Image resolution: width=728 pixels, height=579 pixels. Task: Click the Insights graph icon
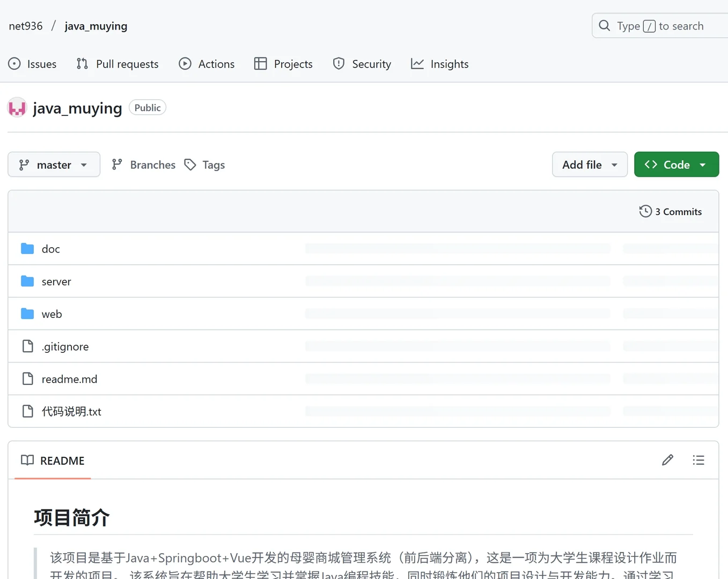click(x=418, y=63)
